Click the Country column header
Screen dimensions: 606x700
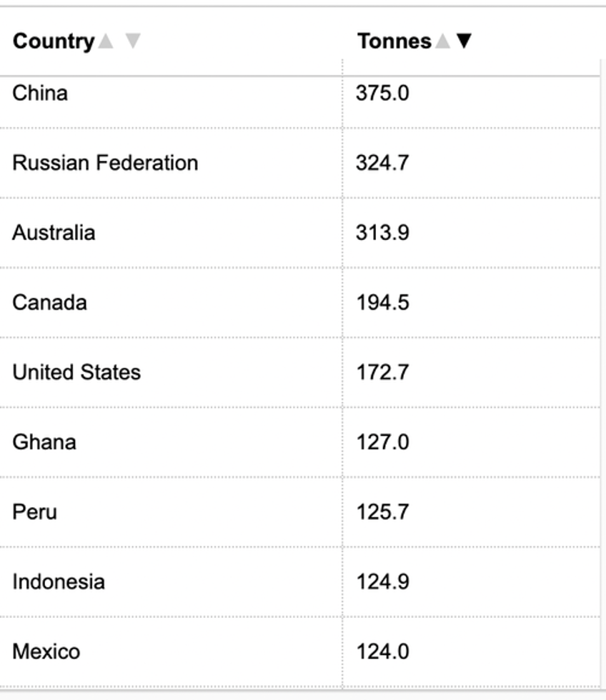[x=54, y=41]
